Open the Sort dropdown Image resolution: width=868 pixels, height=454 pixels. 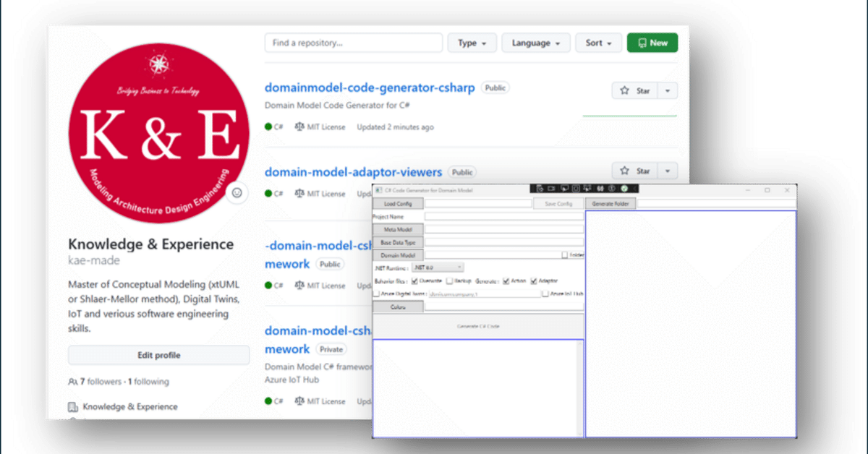coord(598,43)
